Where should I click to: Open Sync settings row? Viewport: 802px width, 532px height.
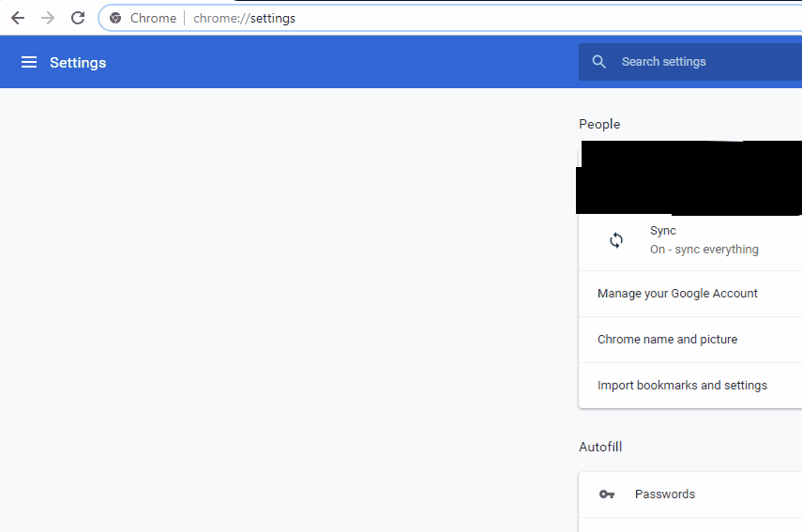690,240
